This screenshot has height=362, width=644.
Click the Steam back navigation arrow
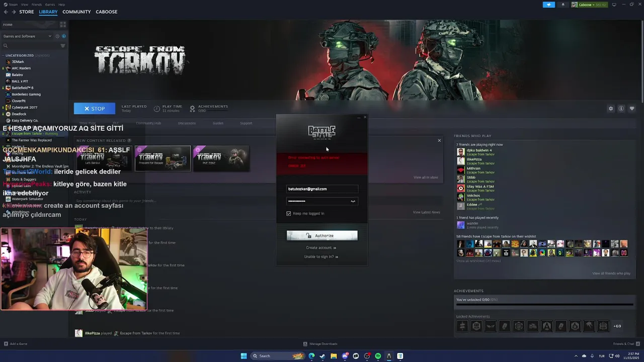[x=6, y=12]
